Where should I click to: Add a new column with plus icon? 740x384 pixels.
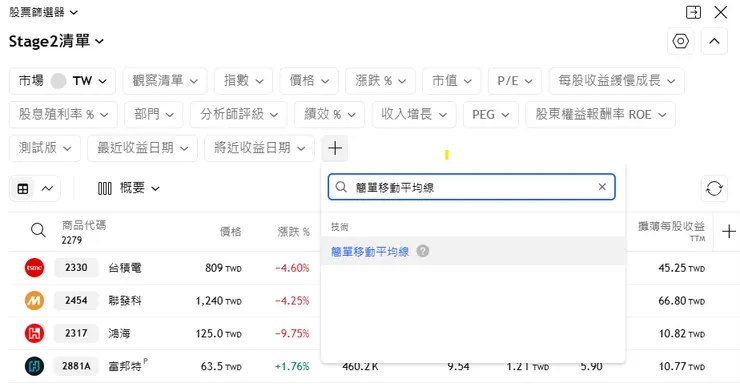(729, 231)
